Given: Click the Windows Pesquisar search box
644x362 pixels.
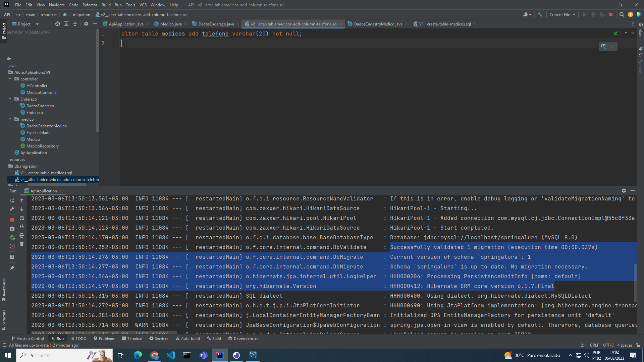Looking at the screenshot, I should coord(65,355).
